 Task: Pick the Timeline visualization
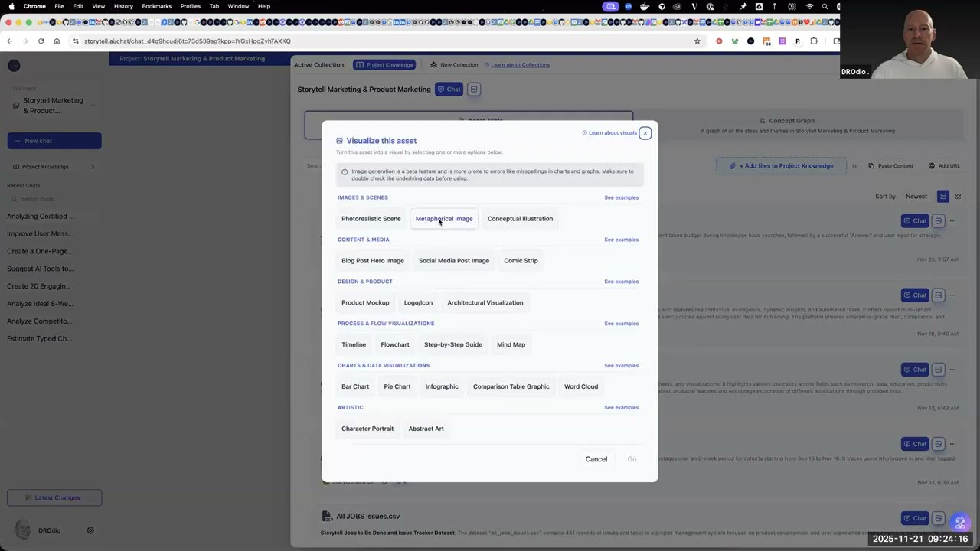354,345
